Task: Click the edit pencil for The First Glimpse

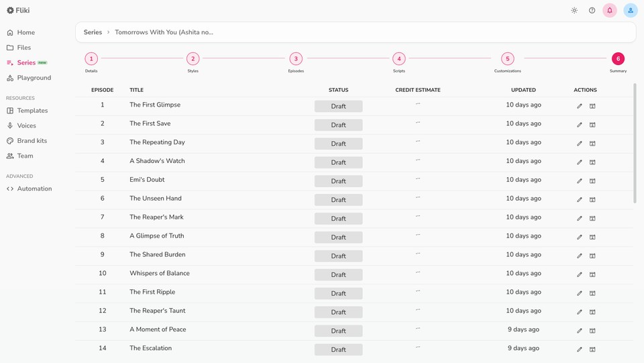Action: (x=580, y=106)
